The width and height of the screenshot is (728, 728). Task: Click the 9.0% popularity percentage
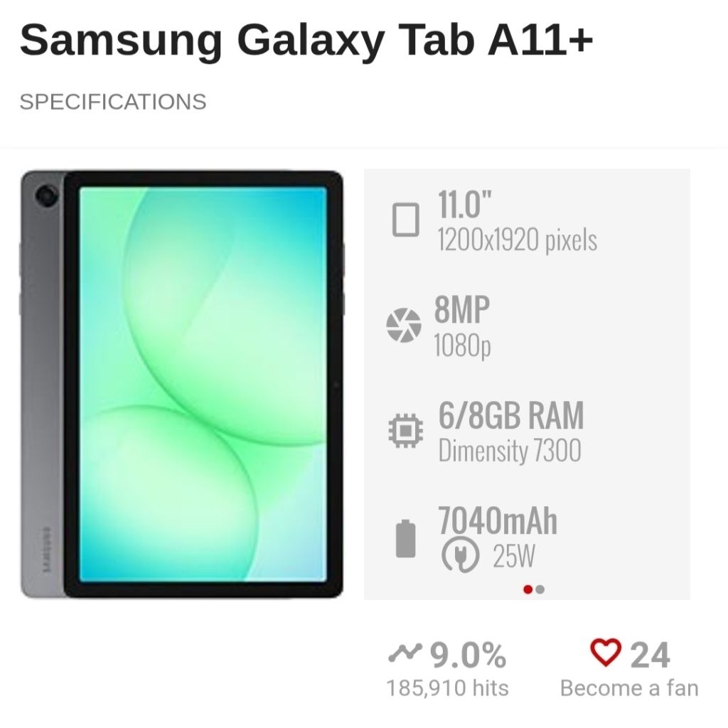[468, 655]
